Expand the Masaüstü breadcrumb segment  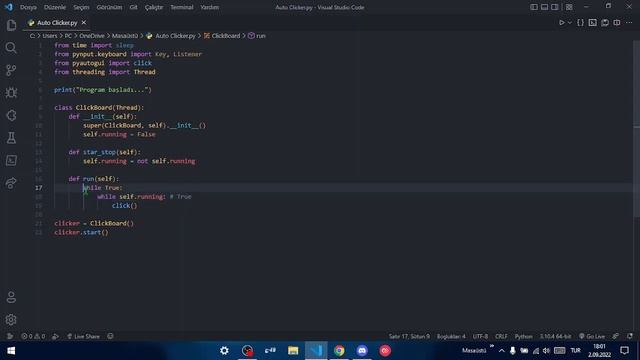tap(125, 36)
